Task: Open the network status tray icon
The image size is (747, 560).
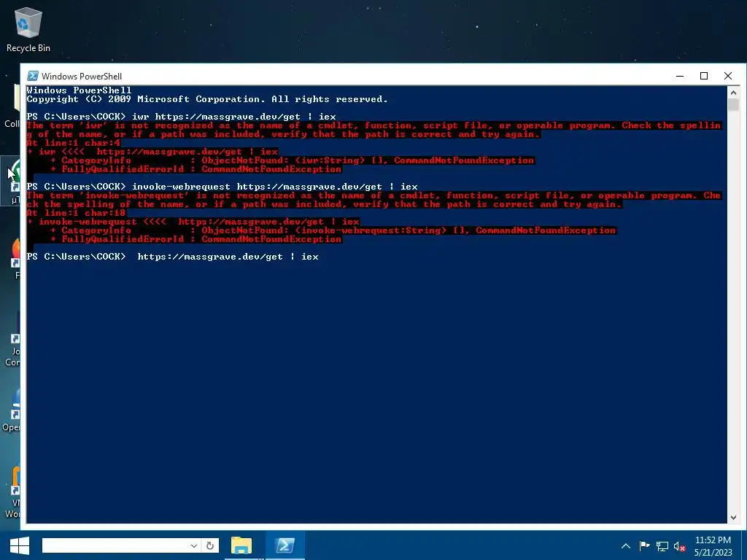Action: coord(662,546)
